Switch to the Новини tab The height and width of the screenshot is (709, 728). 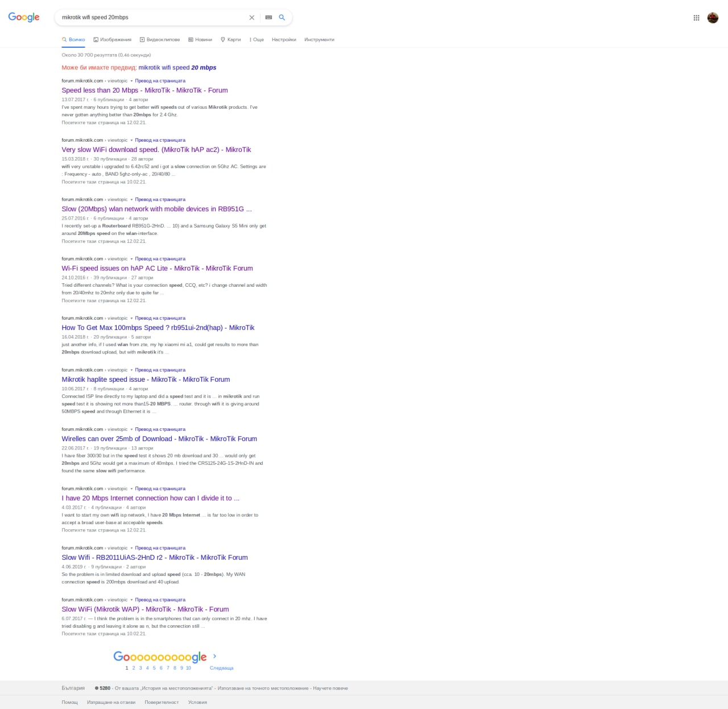click(x=200, y=40)
